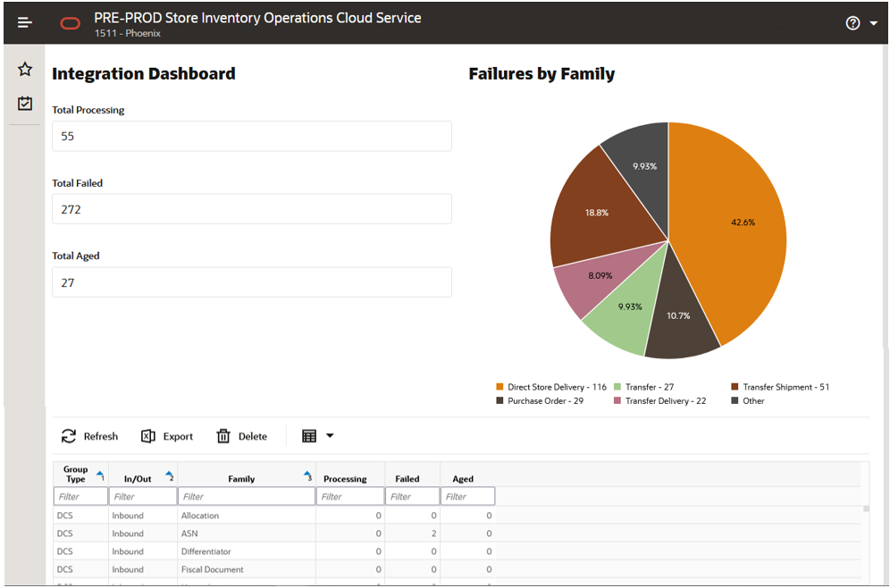Toggle sort order on In/Out column
890x588 pixels.
[167, 472]
